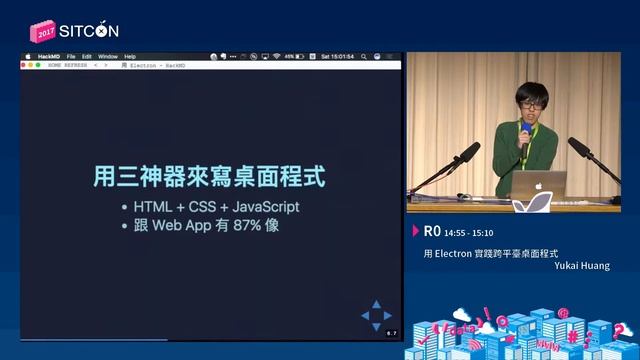
Task: Click the circled slash menu bar icon
Action: 254,57
